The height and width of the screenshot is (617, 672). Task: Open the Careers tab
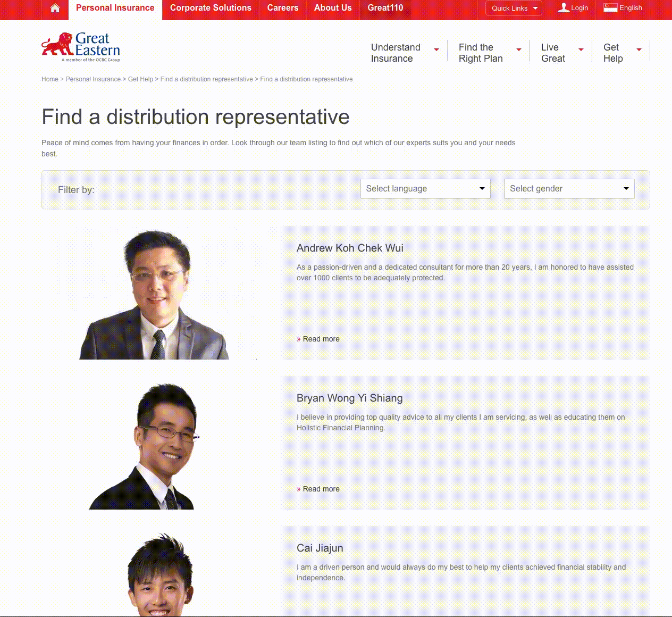(283, 8)
